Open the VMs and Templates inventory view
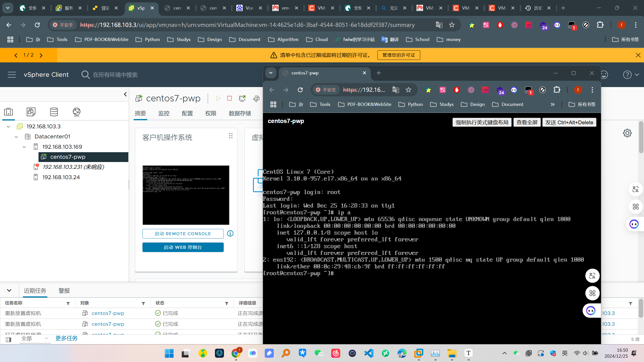 31,112
